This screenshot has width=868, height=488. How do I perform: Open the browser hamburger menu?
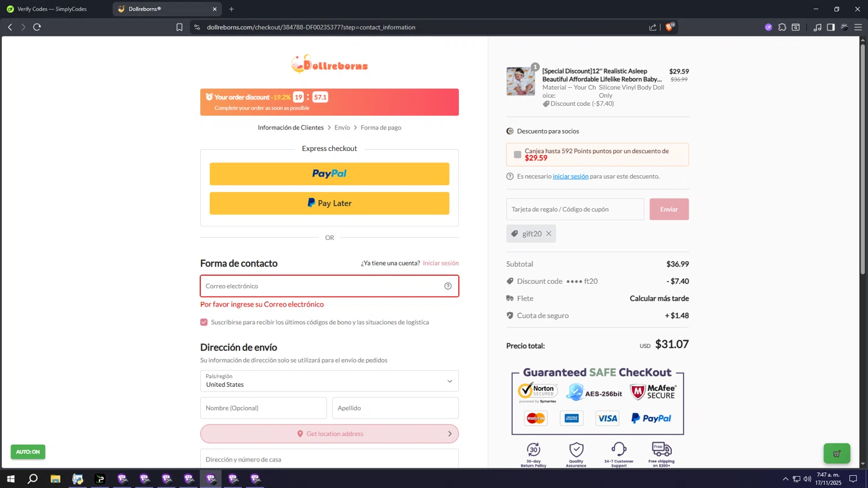coord(858,27)
